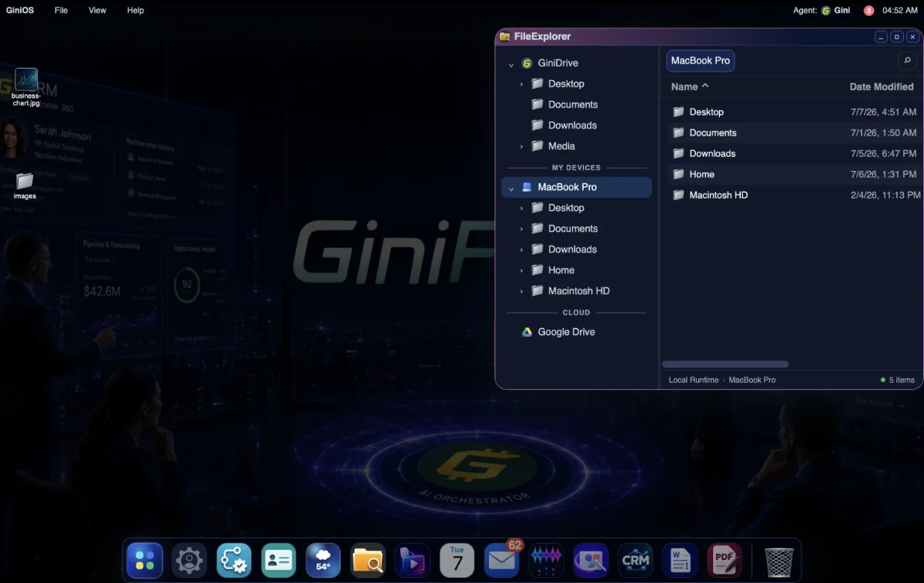Image resolution: width=924 pixels, height=583 pixels.
Task: Launch the workflow automation app in the dock
Action: click(234, 560)
